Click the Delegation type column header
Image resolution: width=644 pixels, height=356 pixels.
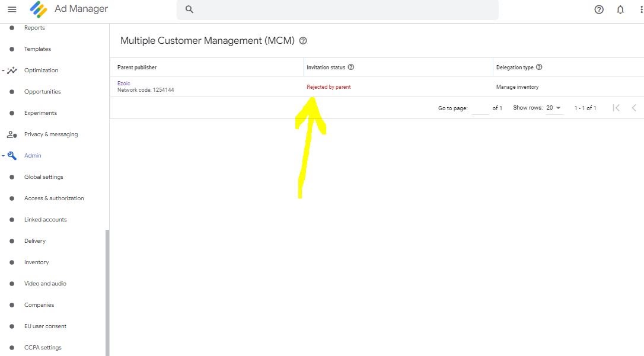coord(515,68)
